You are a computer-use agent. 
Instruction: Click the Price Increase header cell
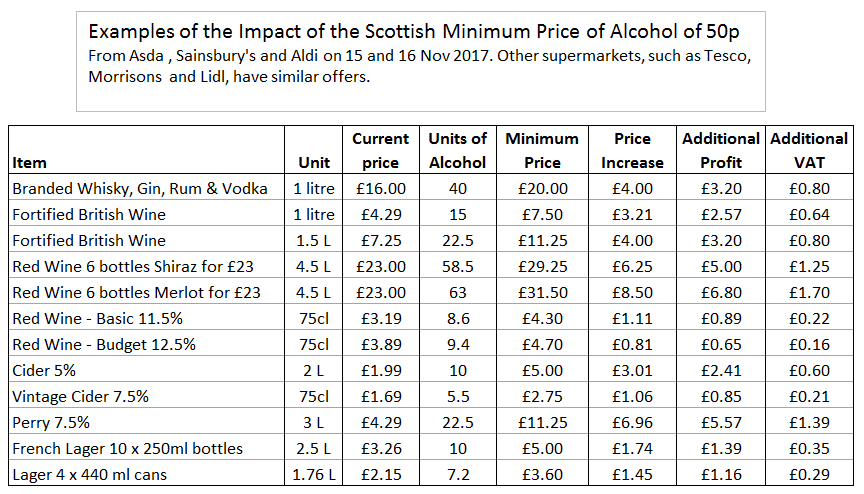pos(632,150)
